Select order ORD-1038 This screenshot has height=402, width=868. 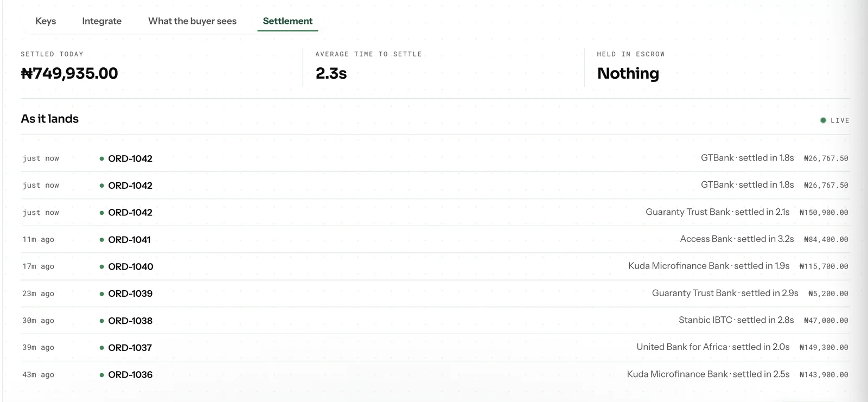(x=130, y=321)
